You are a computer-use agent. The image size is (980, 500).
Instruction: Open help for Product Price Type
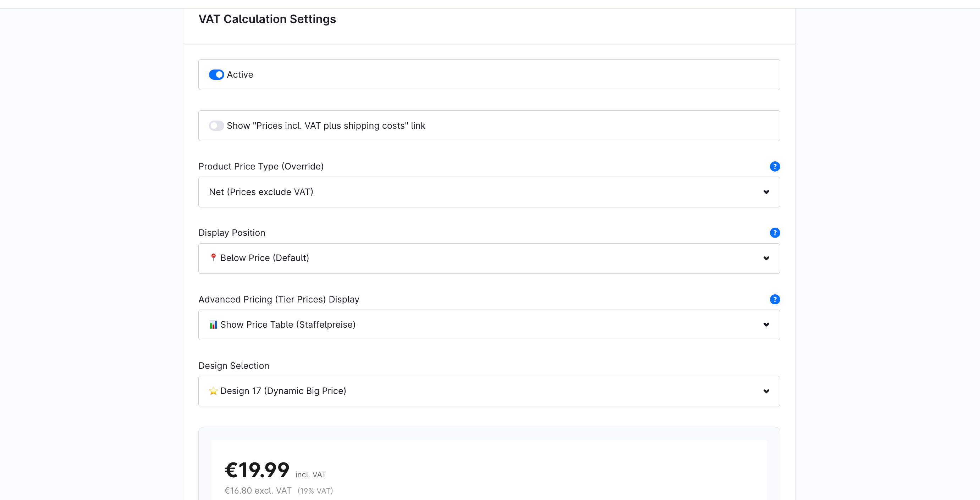[775, 167]
